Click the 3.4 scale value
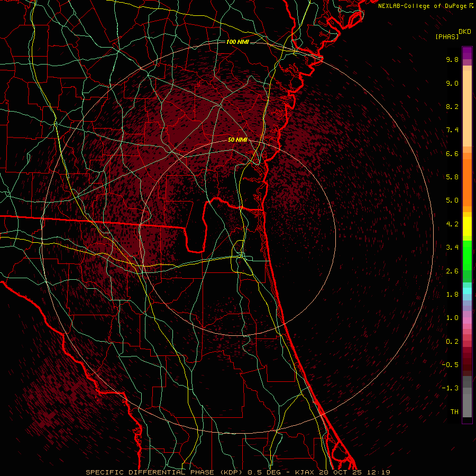 (452, 248)
